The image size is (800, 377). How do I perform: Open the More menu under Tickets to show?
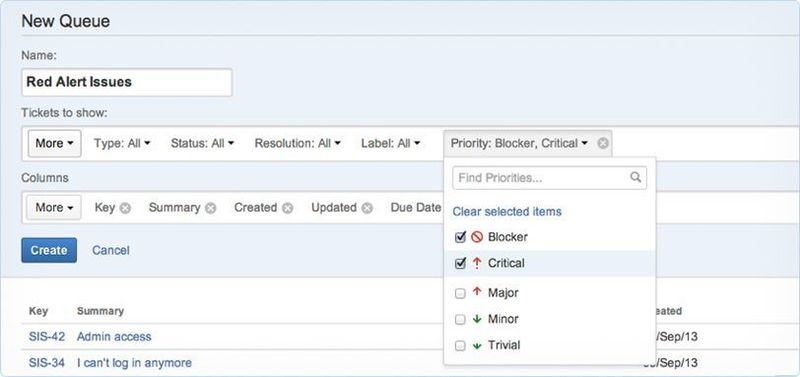point(54,143)
